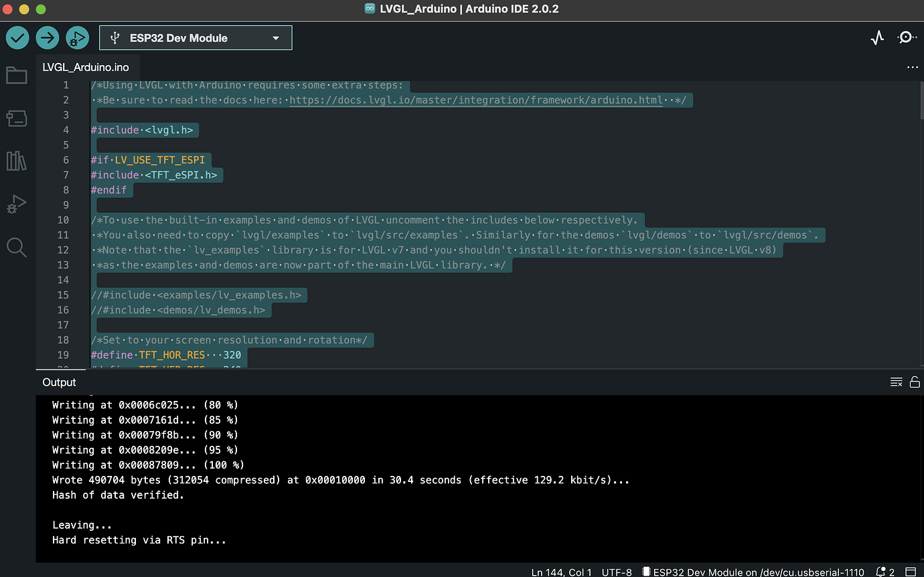Click the notifications bell showing 2
The image size is (924, 577).
(881, 572)
